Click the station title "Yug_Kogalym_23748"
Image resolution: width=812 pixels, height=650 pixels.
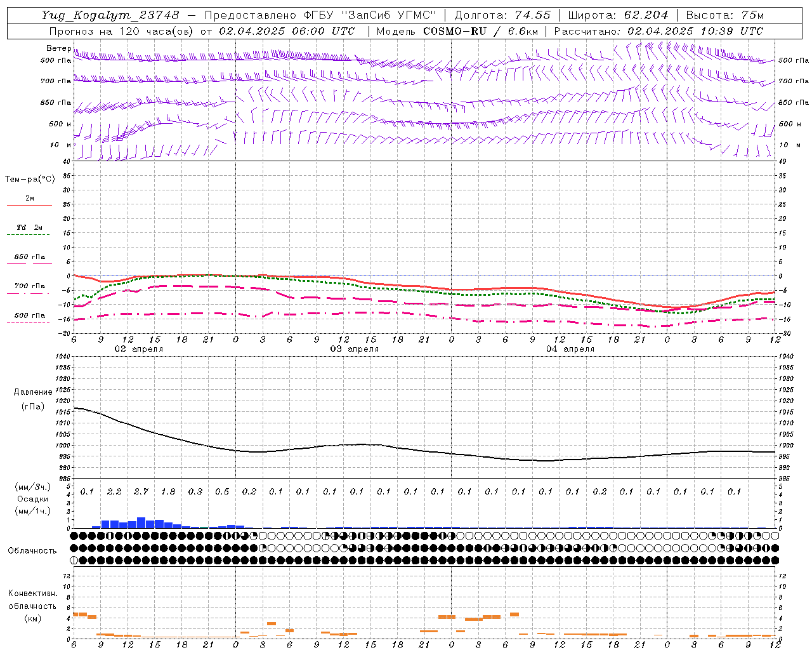click(x=110, y=15)
